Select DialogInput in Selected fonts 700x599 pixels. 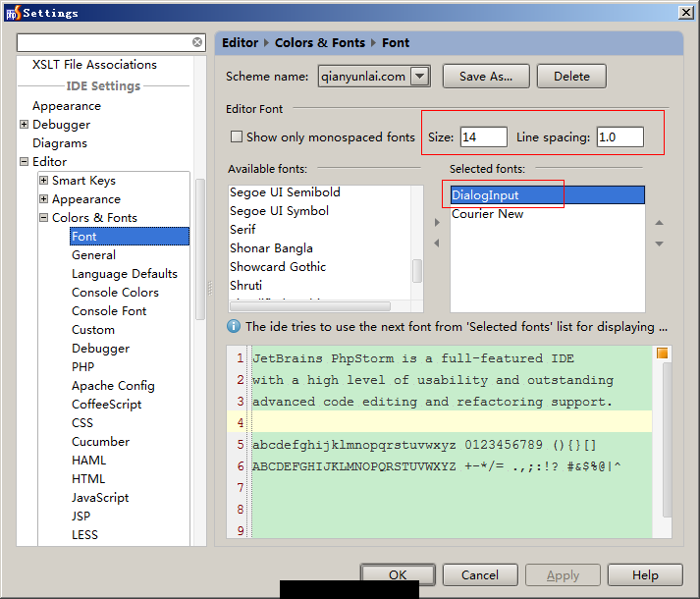547,195
